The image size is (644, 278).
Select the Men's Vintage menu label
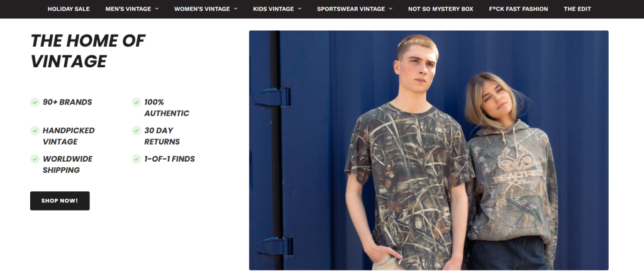pyautogui.click(x=128, y=9)
